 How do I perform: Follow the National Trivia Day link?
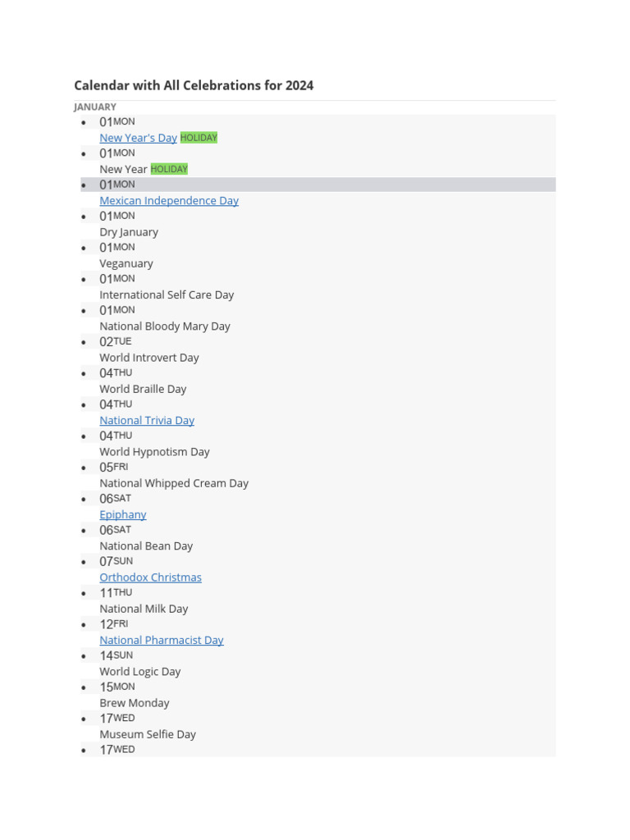click(147, 421)
